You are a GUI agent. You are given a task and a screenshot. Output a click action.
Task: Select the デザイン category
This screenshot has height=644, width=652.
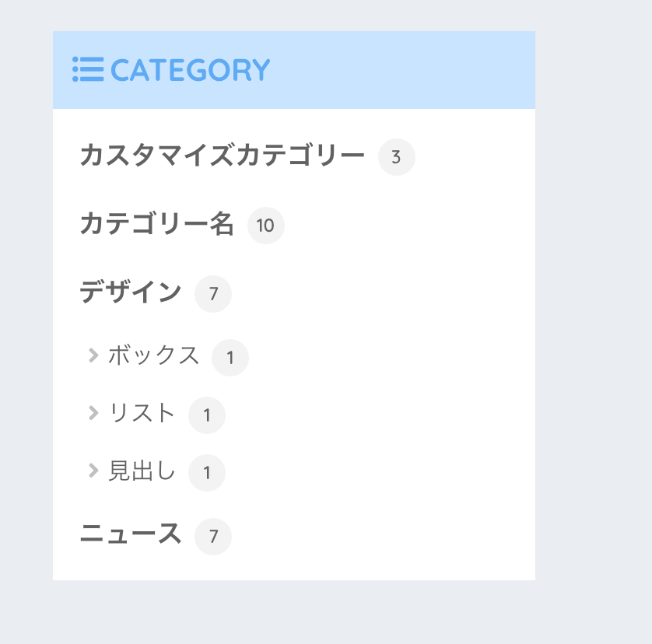(129, 292)
